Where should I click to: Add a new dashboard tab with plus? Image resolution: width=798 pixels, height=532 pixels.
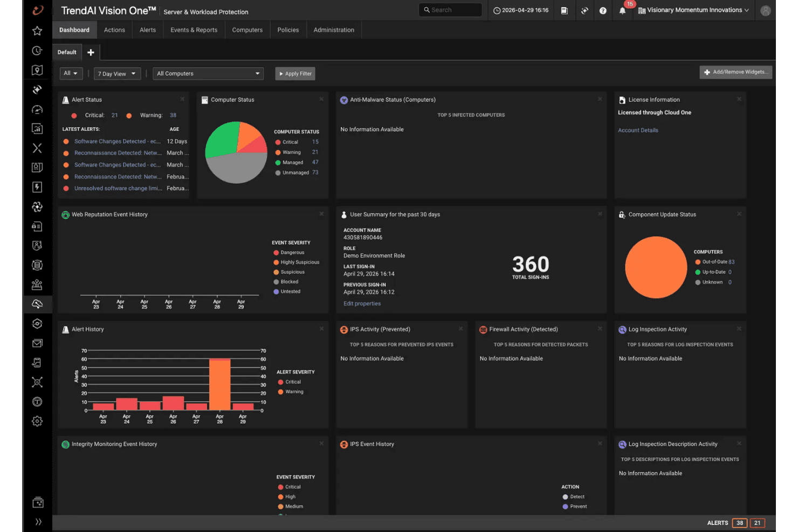pos(91,52)
